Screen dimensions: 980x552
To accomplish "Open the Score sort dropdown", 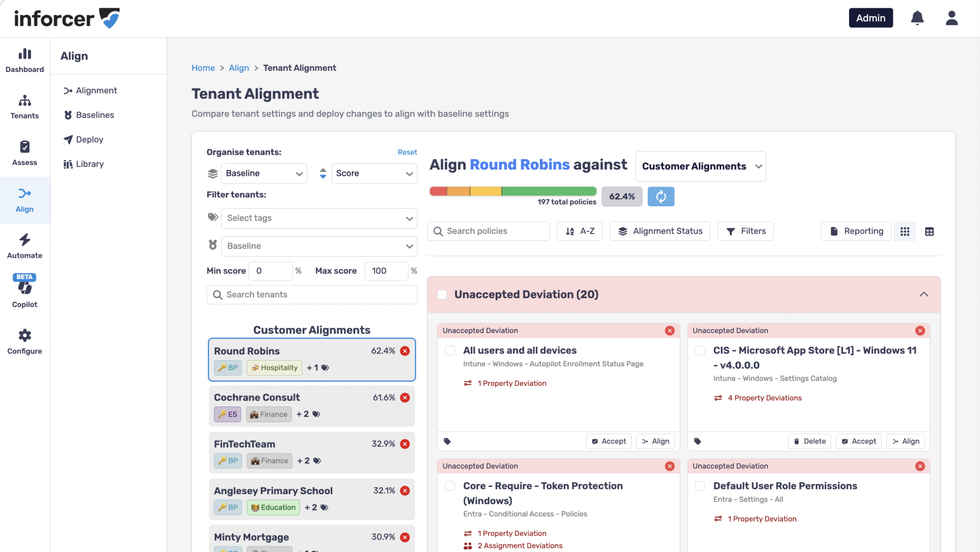I will pyautogui.click(x=374, y=173).
